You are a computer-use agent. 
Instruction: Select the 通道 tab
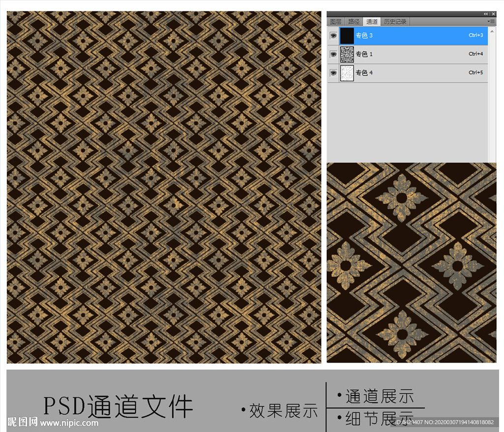pyautogui.click(x=372, y=22)
